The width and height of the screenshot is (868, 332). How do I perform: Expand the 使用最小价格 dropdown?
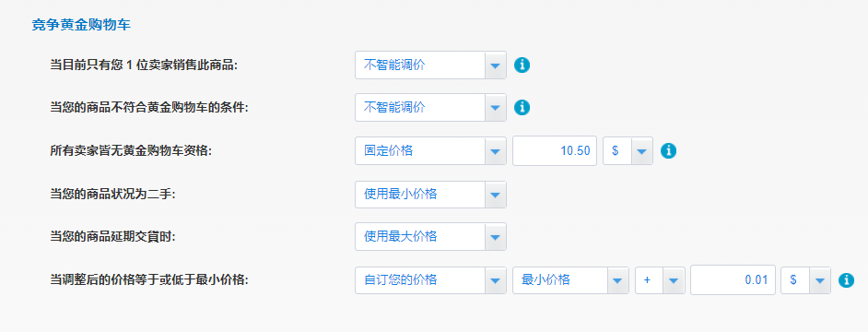click(430, 195)
